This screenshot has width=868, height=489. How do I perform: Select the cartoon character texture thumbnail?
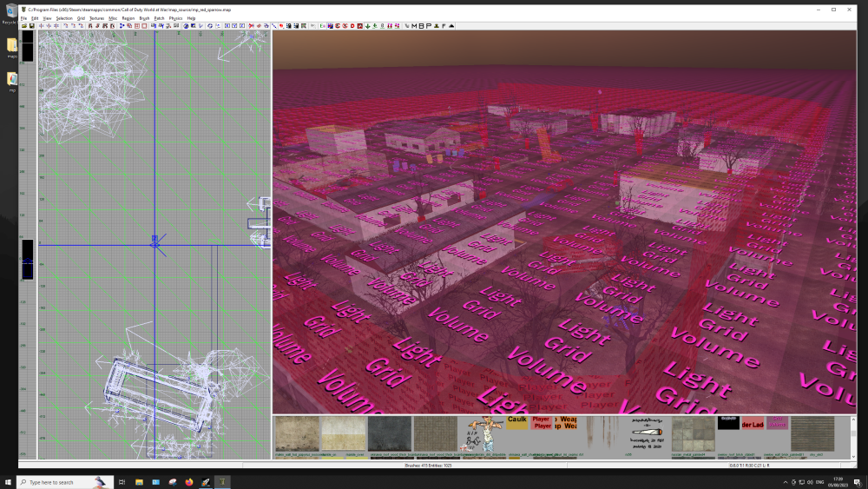(482, 435)
